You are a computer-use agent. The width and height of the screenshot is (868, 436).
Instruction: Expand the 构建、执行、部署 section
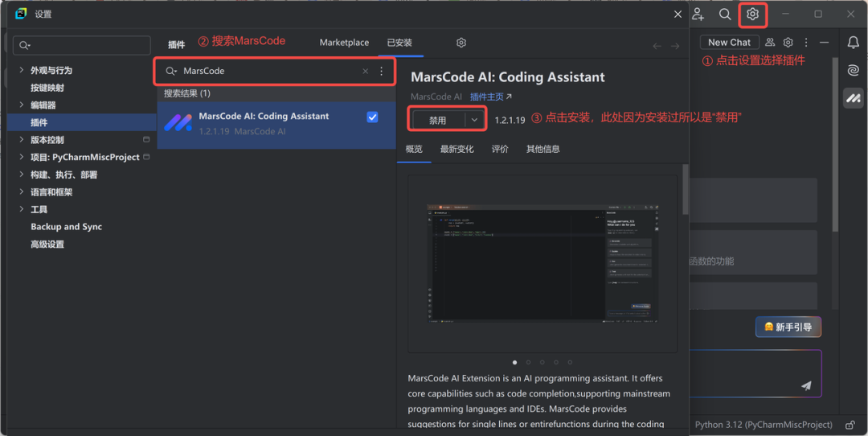click(x=21, y=175)
